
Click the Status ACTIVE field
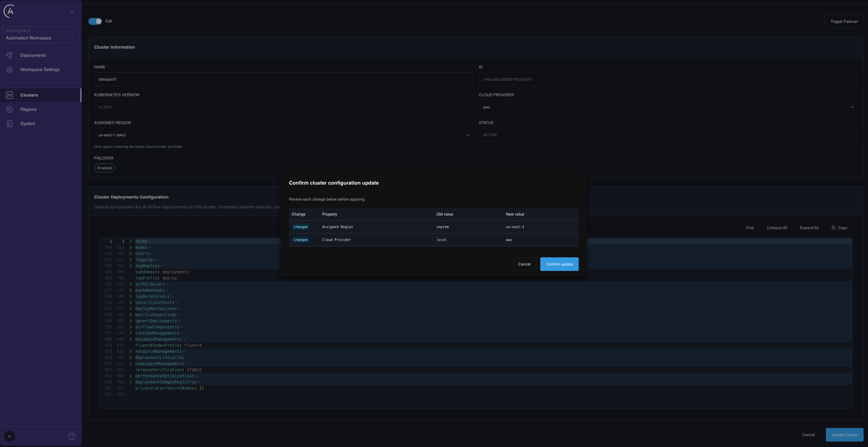click(x=668, y=135)
